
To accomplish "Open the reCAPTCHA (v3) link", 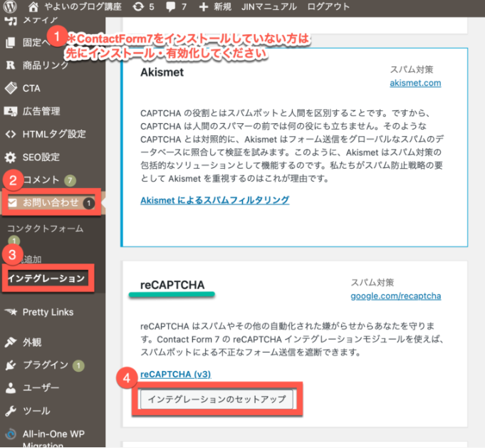I will click(175, 374).
